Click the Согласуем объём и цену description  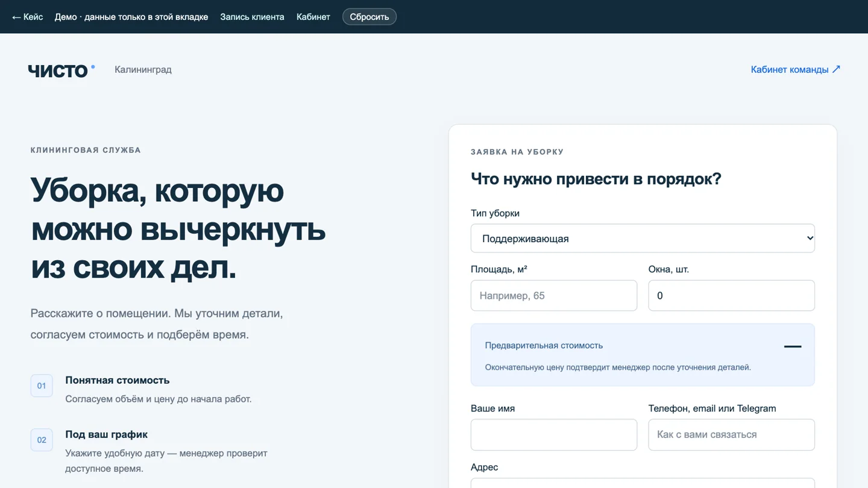[159, 399]
